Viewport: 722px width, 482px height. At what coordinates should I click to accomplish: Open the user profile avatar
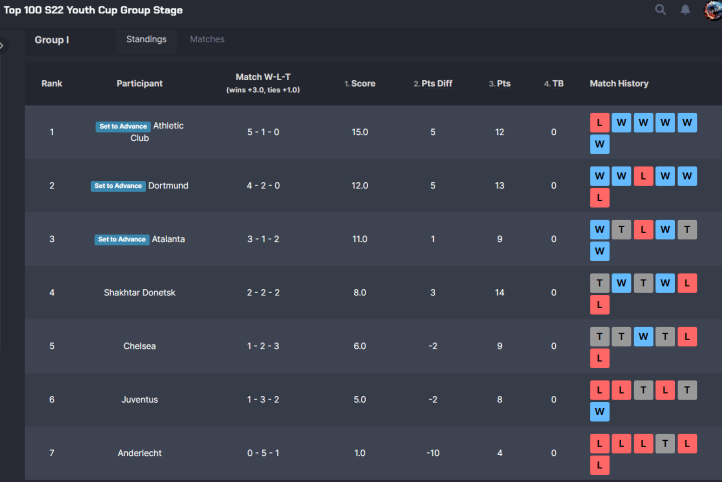coord(712,9)
